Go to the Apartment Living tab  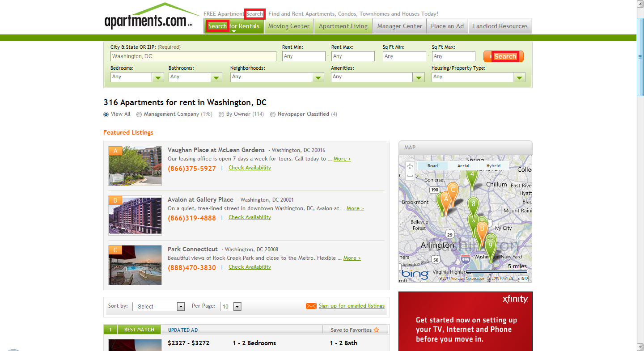tap(343, 26)
